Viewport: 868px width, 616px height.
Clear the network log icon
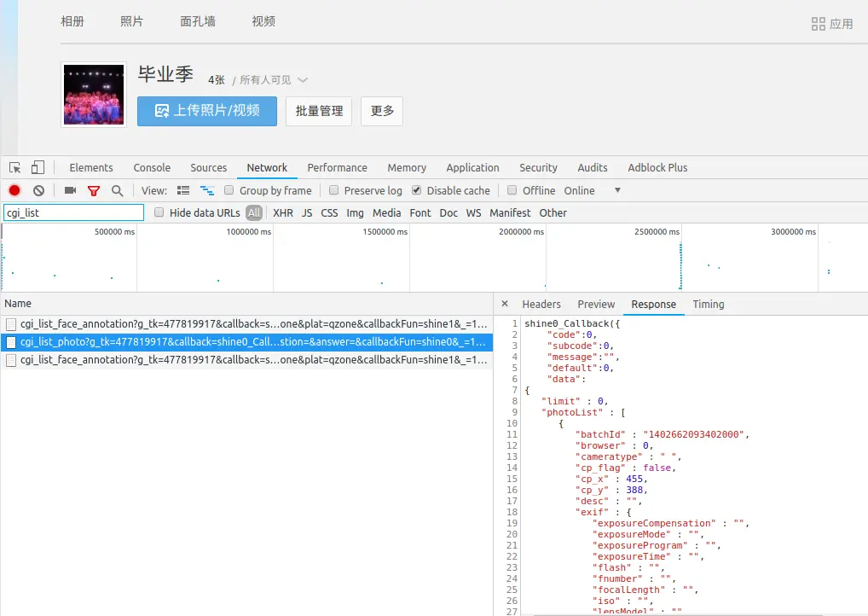click(x=38, y=190)
